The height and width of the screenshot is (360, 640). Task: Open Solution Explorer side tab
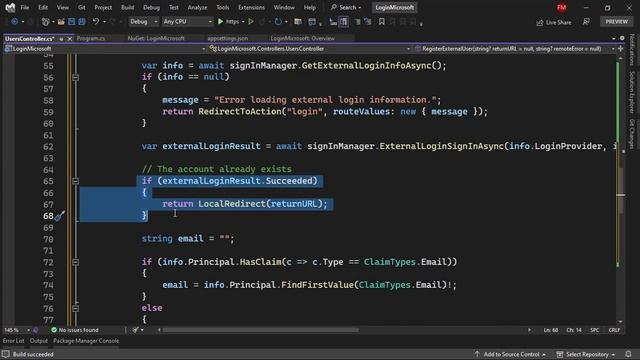click(632, 93)
